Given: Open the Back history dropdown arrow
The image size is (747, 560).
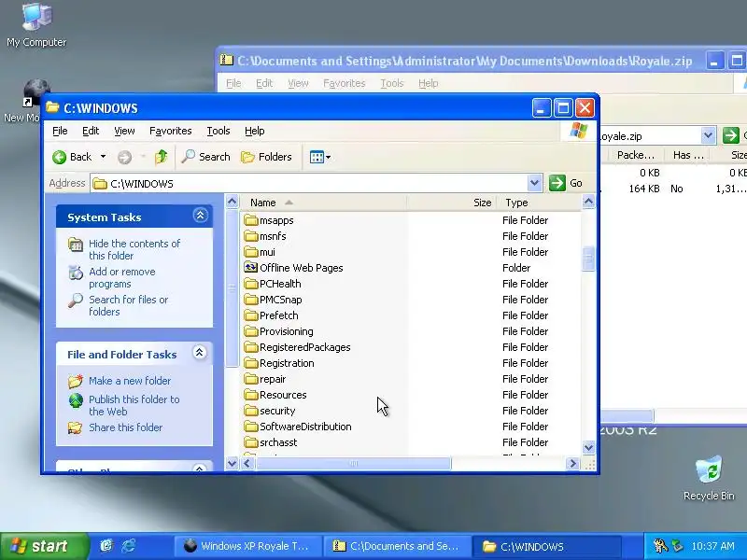Looking at the screenshot, I should (x=103, y=157).
